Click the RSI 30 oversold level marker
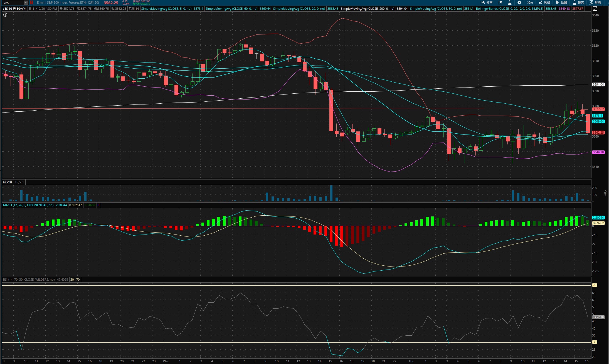 (595, 342)
